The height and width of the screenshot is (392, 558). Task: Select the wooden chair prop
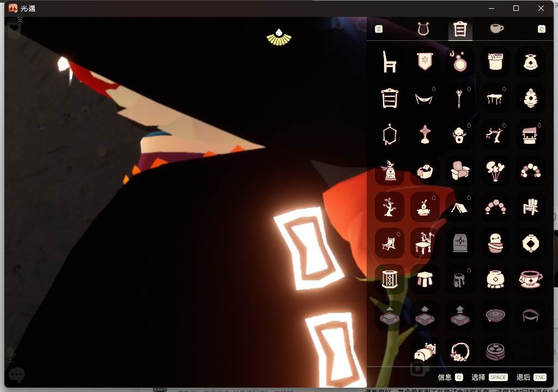(389, 62)
